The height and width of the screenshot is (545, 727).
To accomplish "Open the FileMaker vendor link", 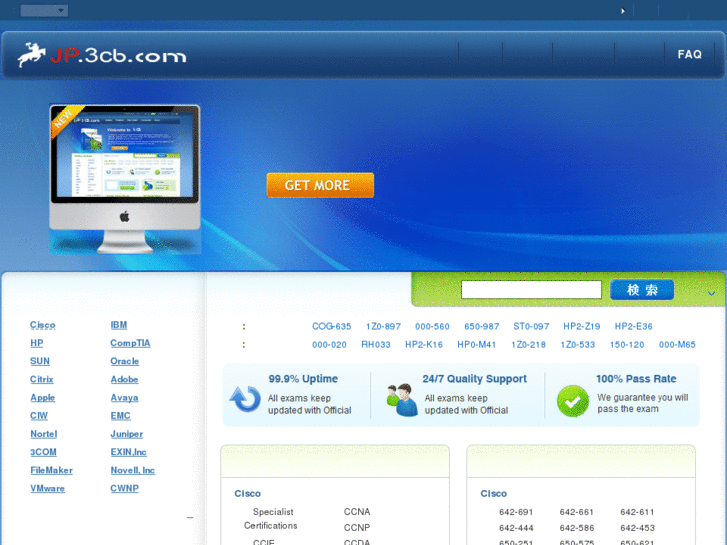I will click(51, 470).
